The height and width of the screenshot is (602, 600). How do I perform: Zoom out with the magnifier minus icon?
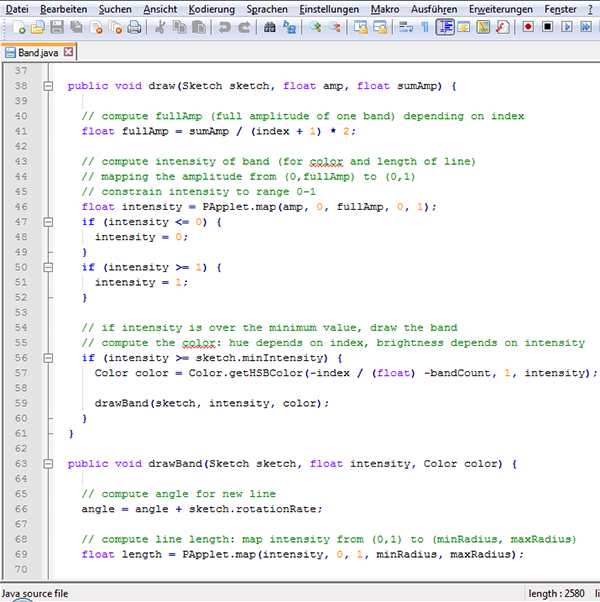pos(334,27)
